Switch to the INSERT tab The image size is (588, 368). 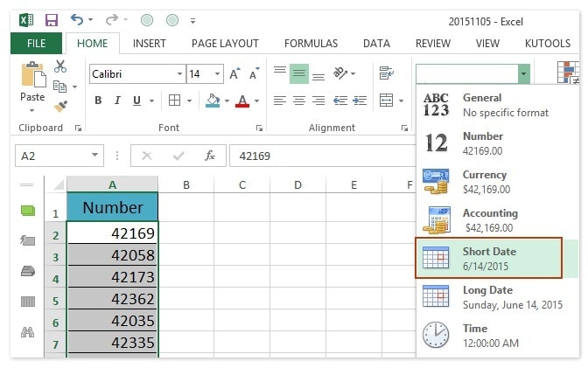tap(150, 44)
